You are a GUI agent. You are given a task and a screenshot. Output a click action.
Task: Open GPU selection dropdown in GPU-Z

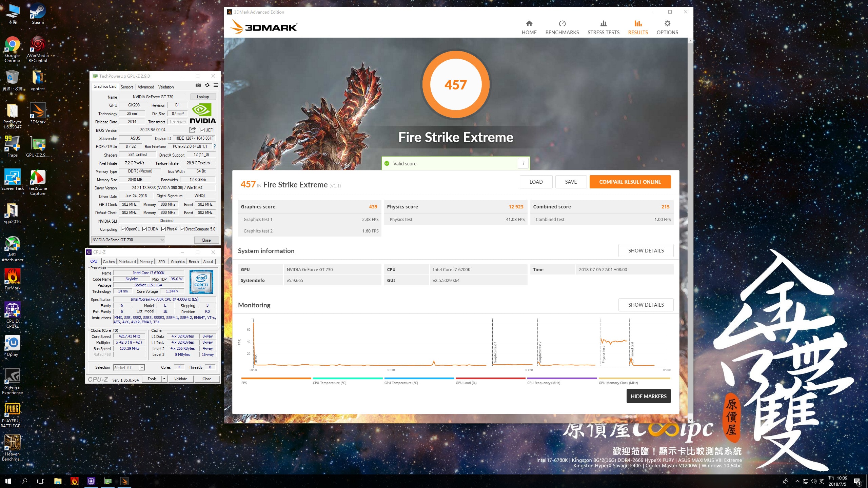128,240
